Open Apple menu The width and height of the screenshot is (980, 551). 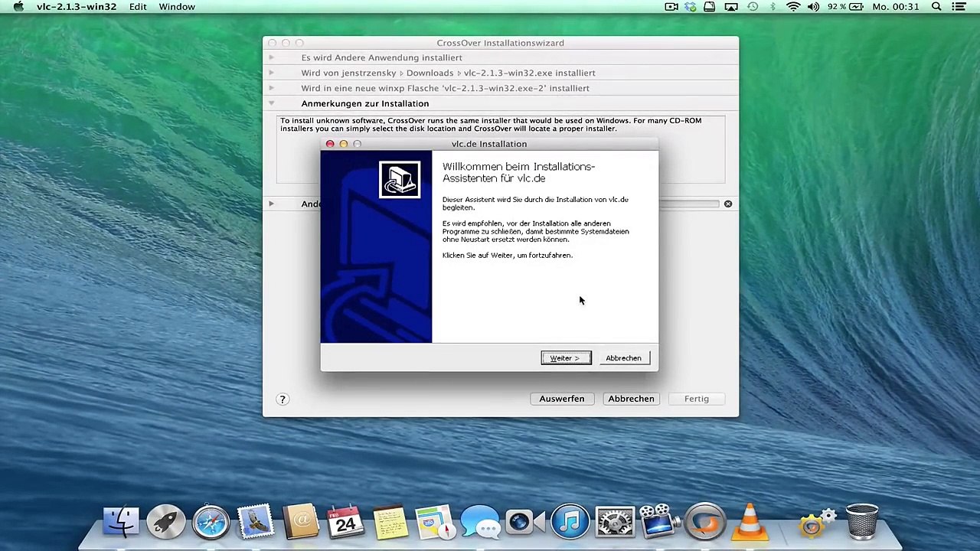click(x=18, y=7)
